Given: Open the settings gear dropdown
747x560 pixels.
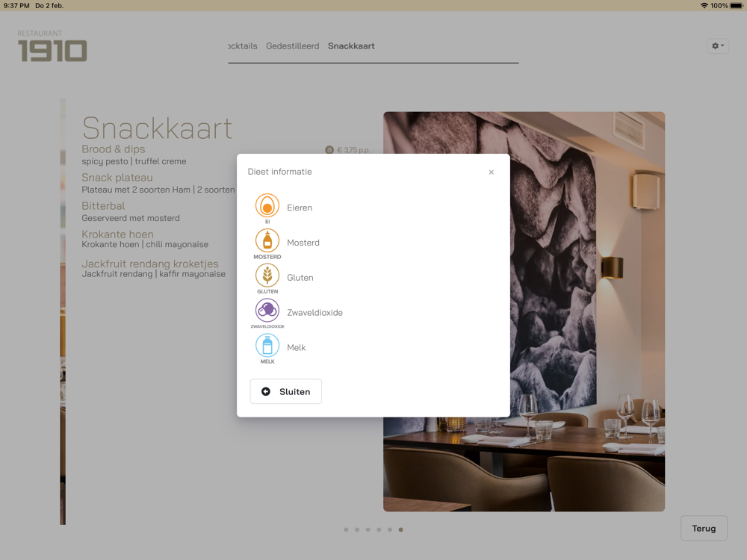Looking at the screenshot, I should [718, 46].
